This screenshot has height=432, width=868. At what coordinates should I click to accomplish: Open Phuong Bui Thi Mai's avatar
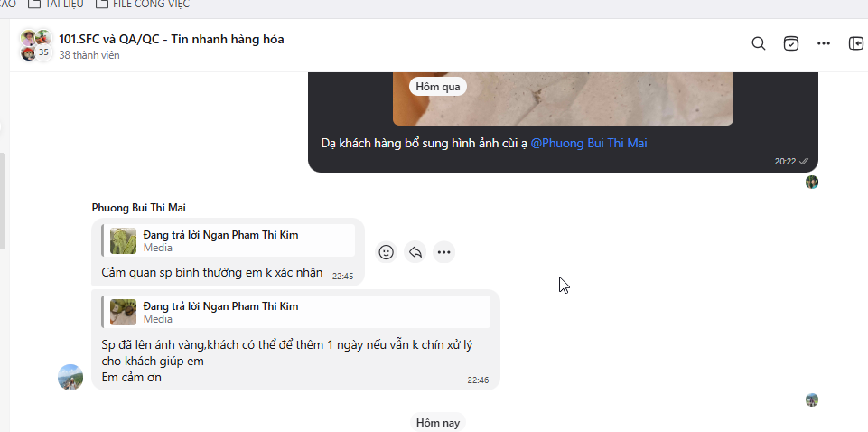tap(70, 377)
